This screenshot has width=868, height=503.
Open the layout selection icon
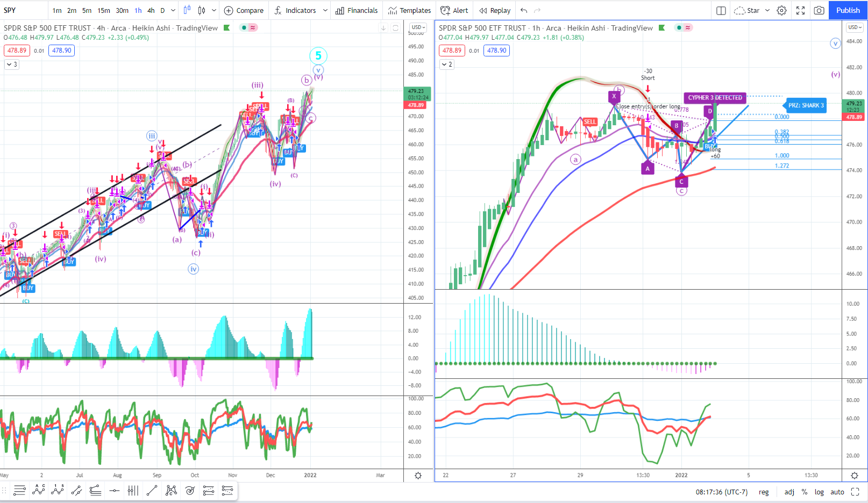pyautogui.click(x=721, y=10)
